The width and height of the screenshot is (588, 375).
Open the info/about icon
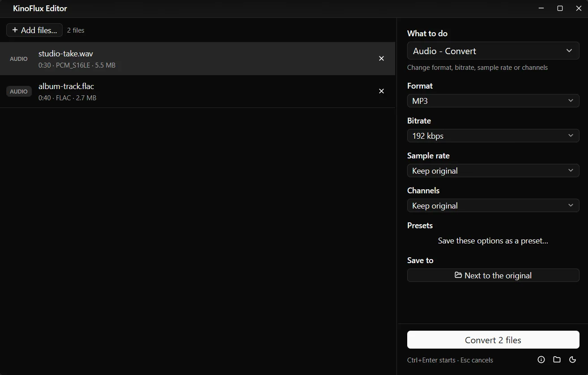[541, 359]
